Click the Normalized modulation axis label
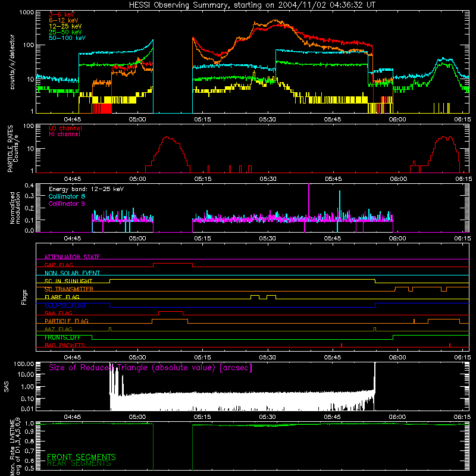 [15, 208]
